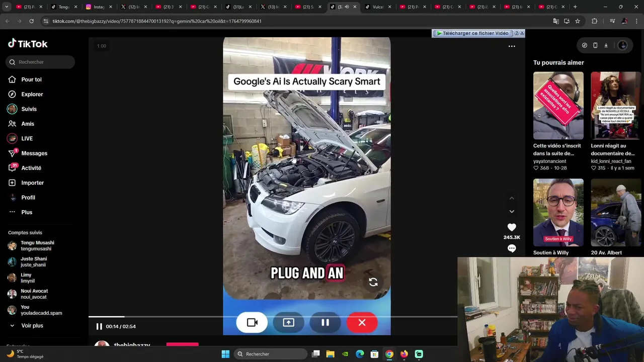Open Noui Avocat followed account

[x=34, y=294]
